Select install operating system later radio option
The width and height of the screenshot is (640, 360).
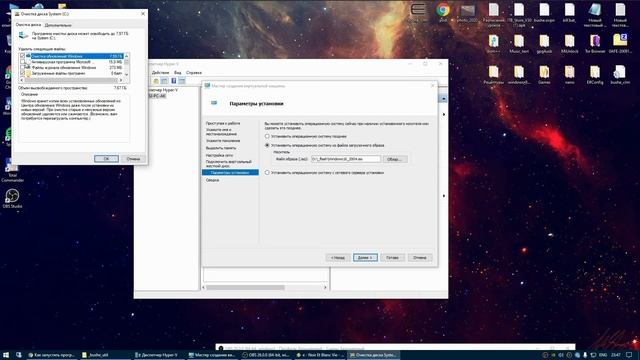pos(267,136)
